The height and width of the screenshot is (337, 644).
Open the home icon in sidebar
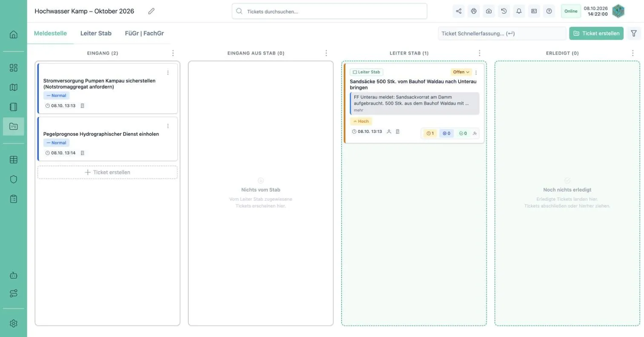point(14,35)
